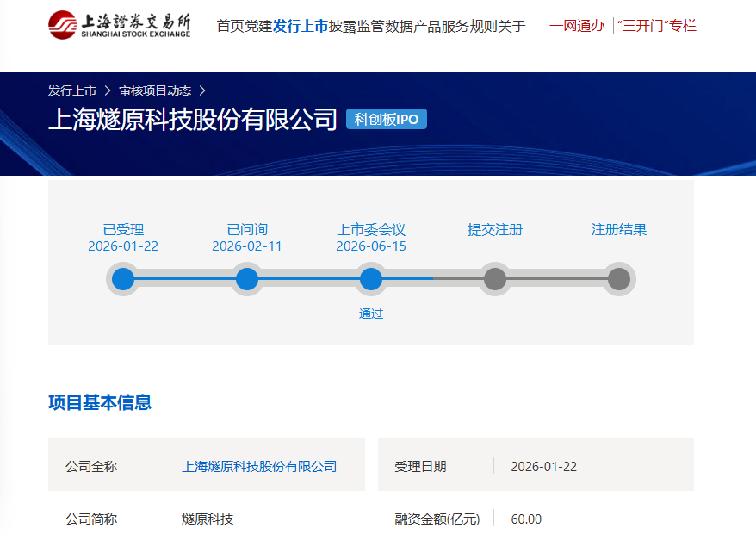Go to 发行上市 breadcrumb
Viewport: 756px width, 541px height.
coord(72,90)
